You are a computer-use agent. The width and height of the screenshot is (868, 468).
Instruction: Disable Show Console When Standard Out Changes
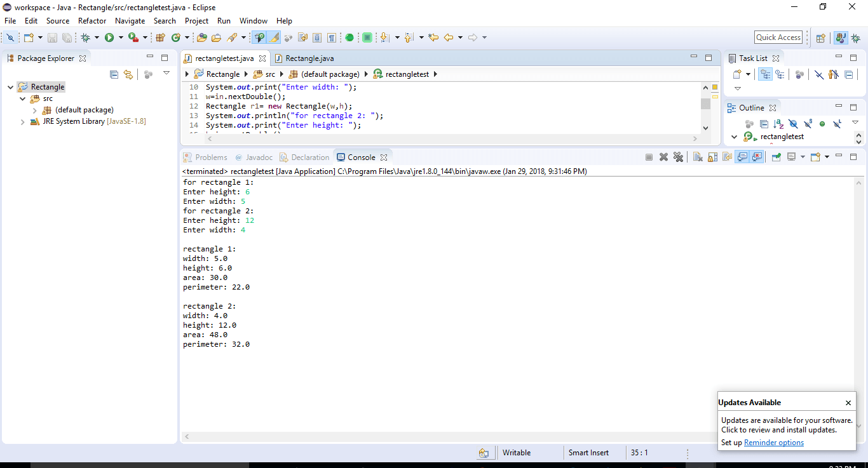click(743, 157)
